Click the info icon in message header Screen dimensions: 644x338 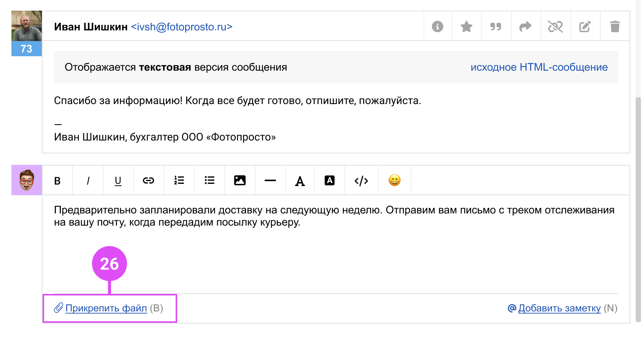438,27
